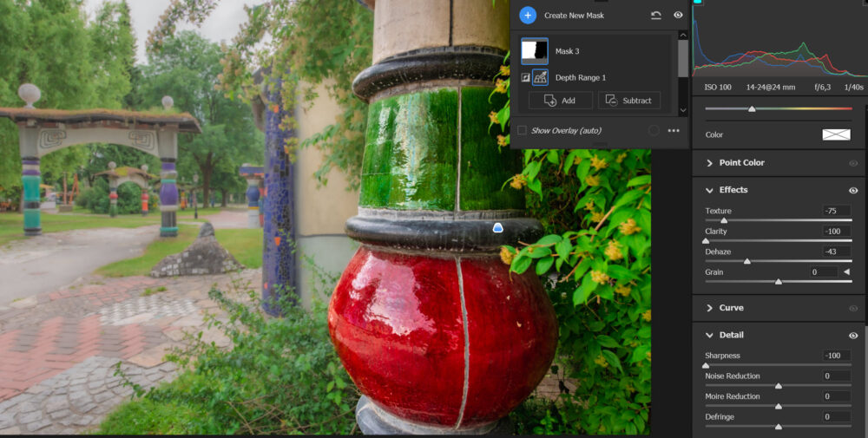Toggle mask visibility eye icon in Masks panel

pos(678,15)
